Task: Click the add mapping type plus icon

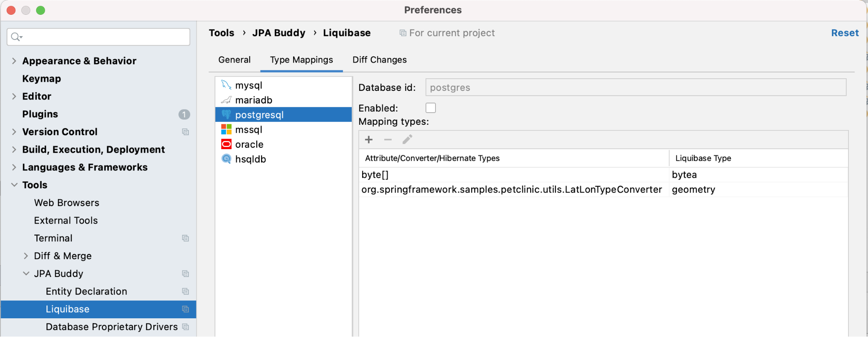Action: (369, 140)
